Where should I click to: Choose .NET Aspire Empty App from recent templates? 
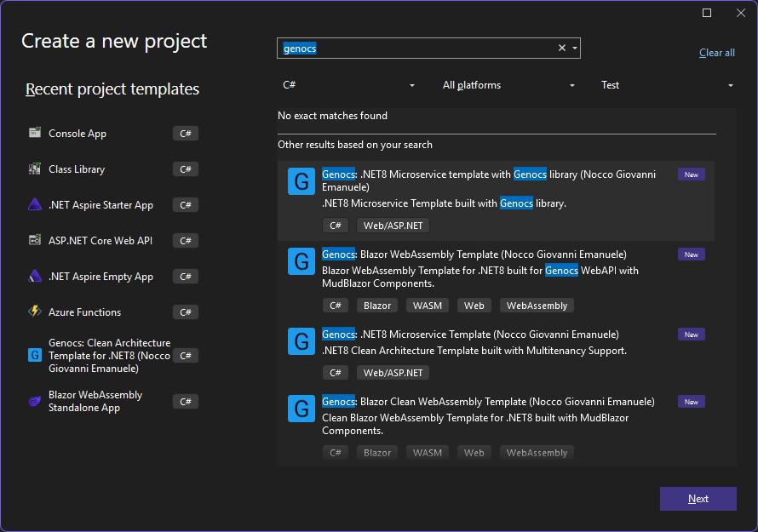coord(100,277)
